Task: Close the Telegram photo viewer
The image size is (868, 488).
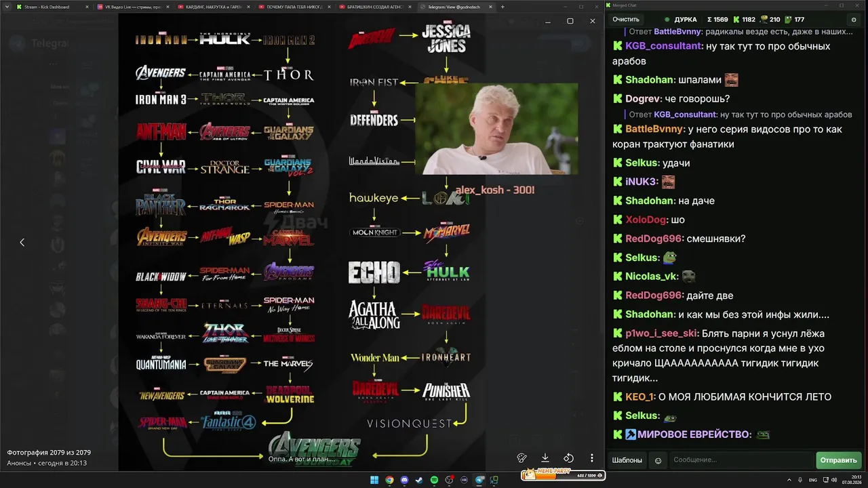Action: click(592, 21)
